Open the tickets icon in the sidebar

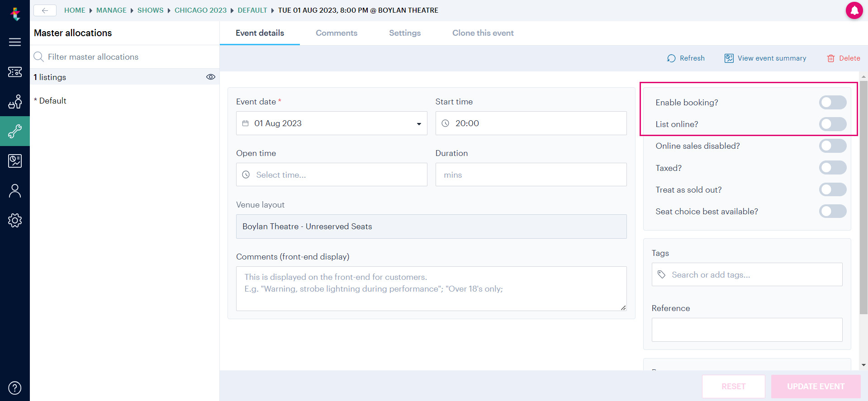pyautogui.click(x=15, y=72)
